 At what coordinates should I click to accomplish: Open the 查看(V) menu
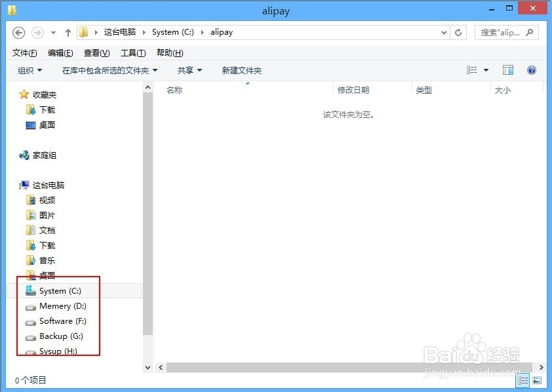(x=96, y=53)
